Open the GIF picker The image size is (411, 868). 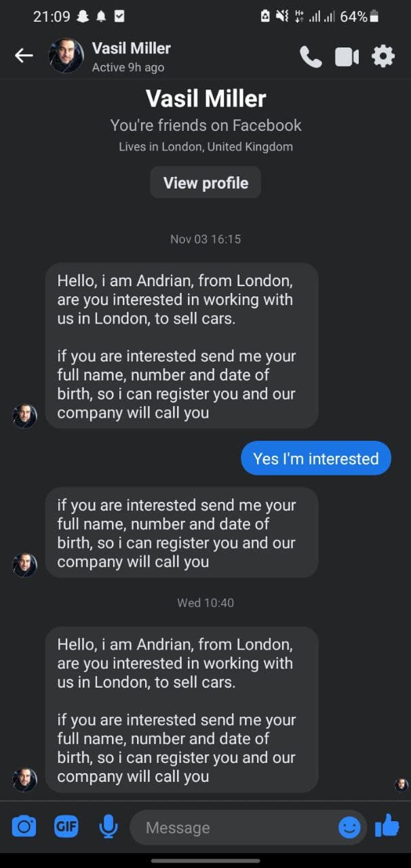pyautogui.click(x=66, y=827)
